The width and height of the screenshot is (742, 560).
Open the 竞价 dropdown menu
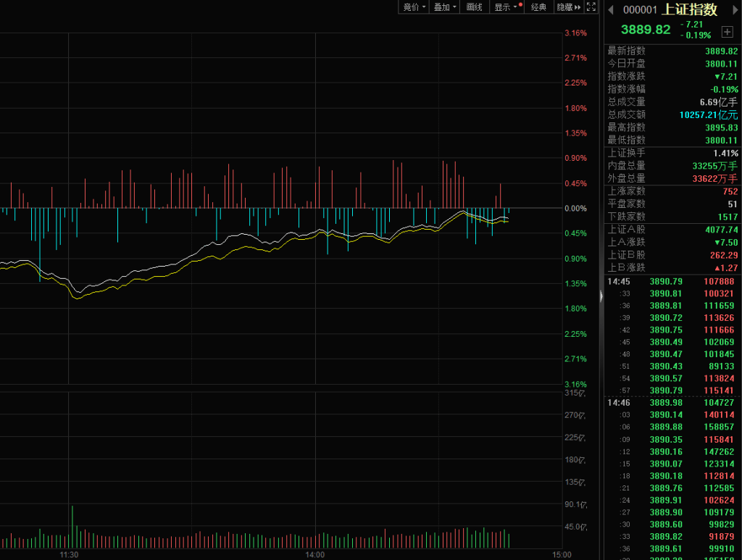coord(415,7)
